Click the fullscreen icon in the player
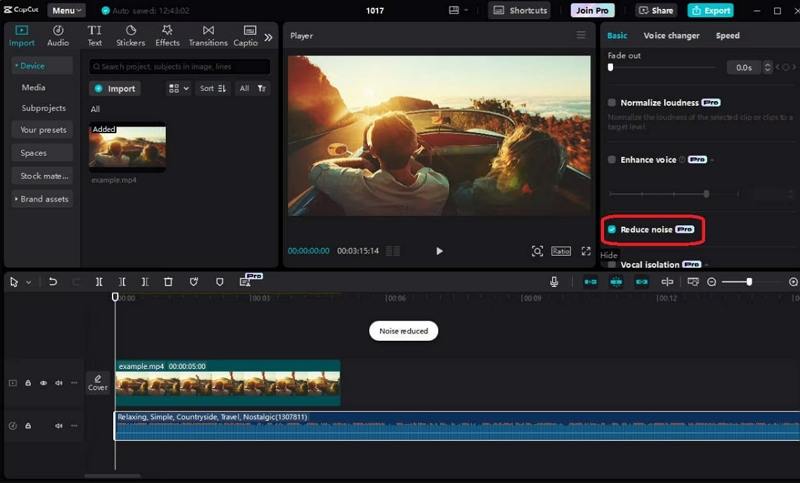The image size is (800, 483). (586, 251)
